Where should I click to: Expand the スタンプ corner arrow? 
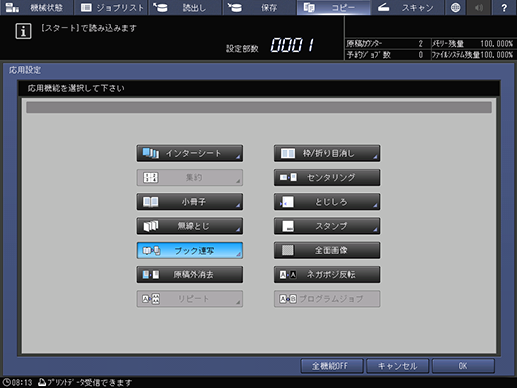pos(375,230)
